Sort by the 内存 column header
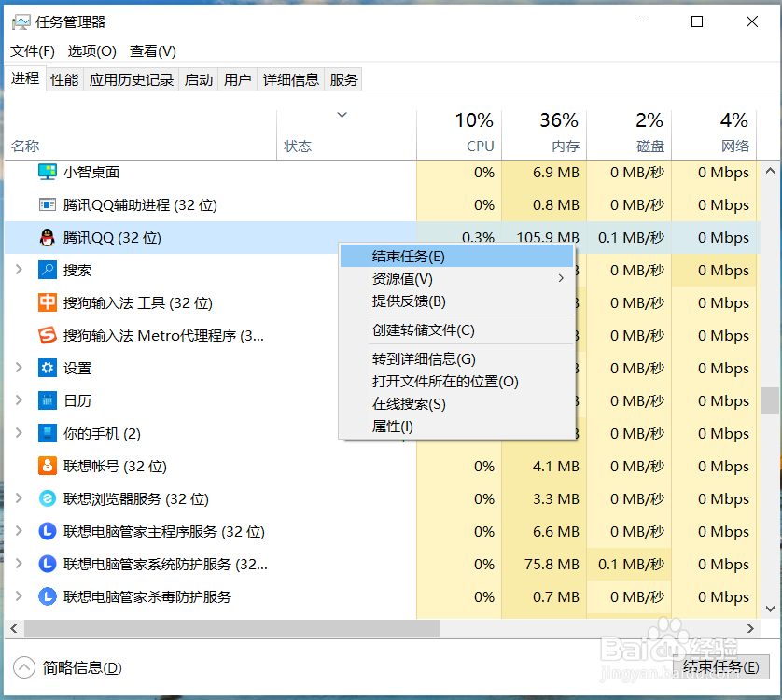This screenshot has height=700, width=782. [x=544, y=134]
